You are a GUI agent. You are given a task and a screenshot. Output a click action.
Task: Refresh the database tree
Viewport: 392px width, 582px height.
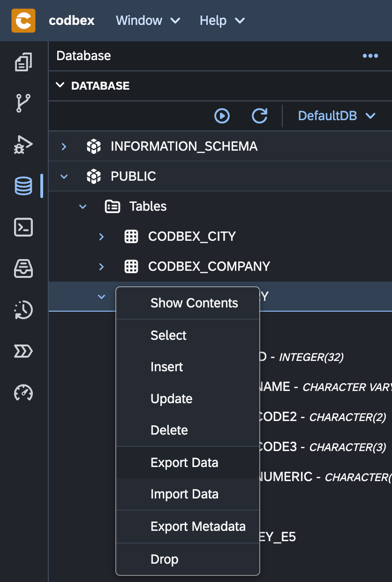click(x=260, y=116)
